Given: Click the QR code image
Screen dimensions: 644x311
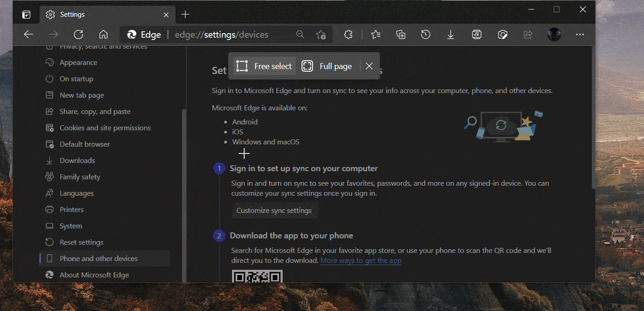Looking at the screenshot, I should pos(257,276).
